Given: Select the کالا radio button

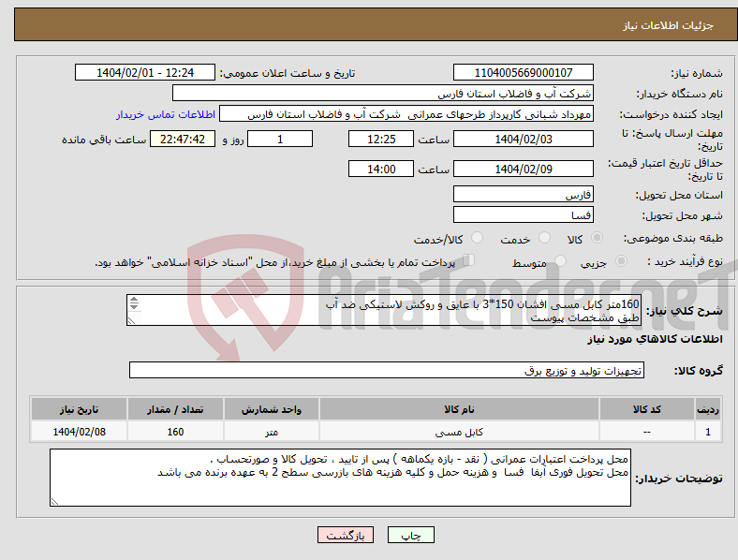Looking at the screenshot, I should point(597,238).
